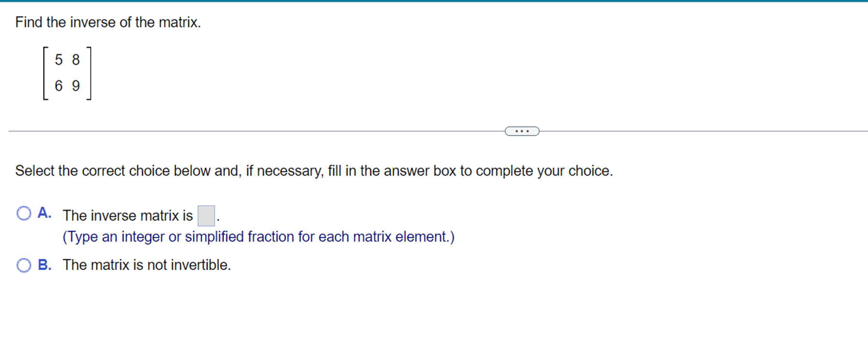Click the matrix entry showing 5
This screenshot has width=868, height=339.
58,60
